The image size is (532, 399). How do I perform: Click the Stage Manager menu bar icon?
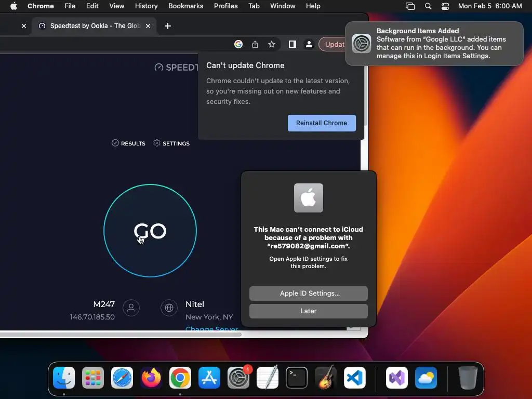pyautogui.click(x=410, y=6)
